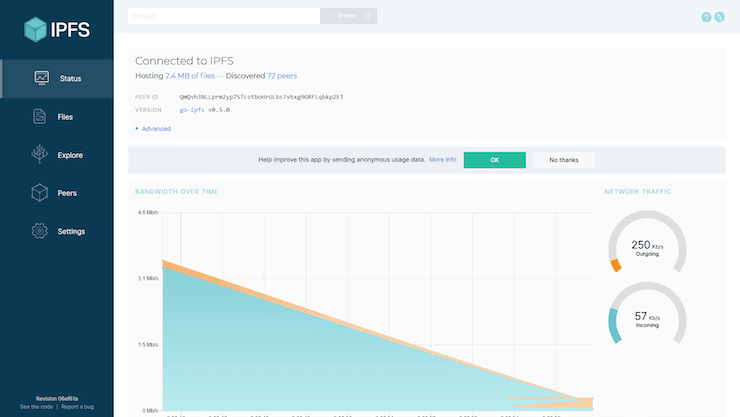
Task: Click the See the code link
Action: (x=38, y=407)
